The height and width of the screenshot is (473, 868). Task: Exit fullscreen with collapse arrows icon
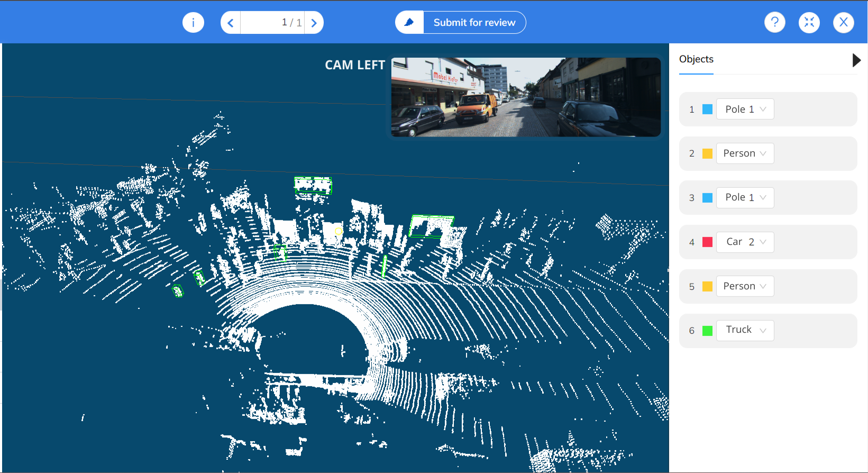809,22
